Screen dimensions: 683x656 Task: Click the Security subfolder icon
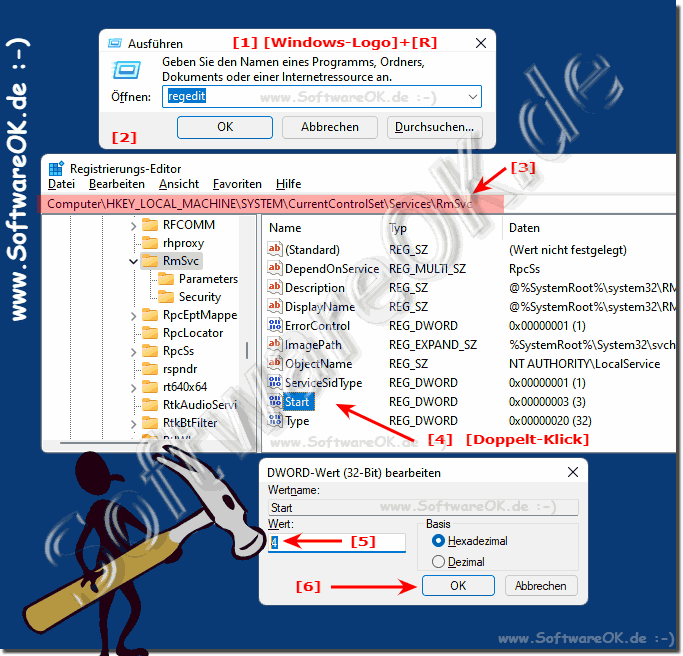166,297
